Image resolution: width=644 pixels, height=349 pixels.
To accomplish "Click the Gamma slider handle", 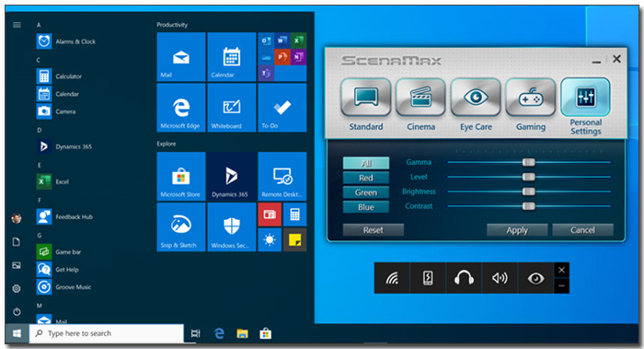I will 529,162.
